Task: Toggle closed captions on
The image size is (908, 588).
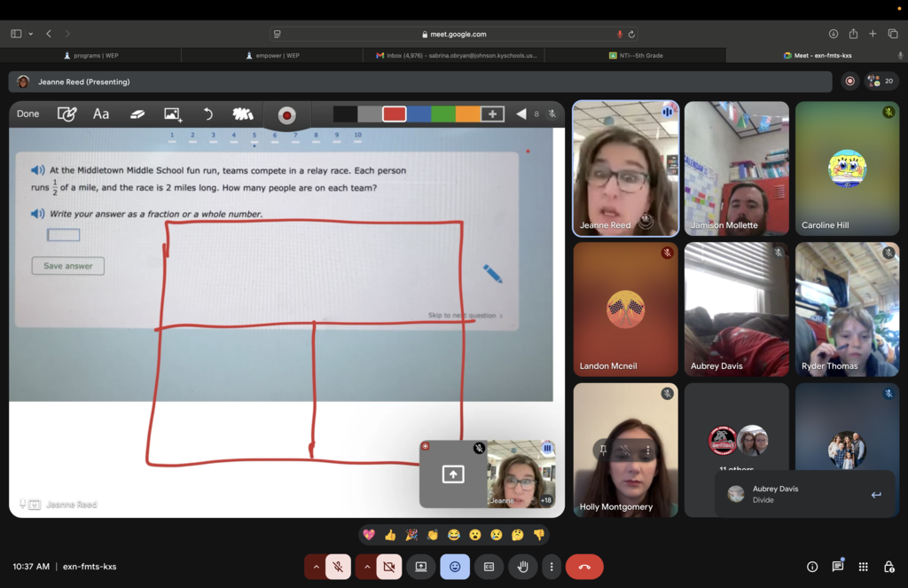Action: pyautogui.click(x=489, y=567)
